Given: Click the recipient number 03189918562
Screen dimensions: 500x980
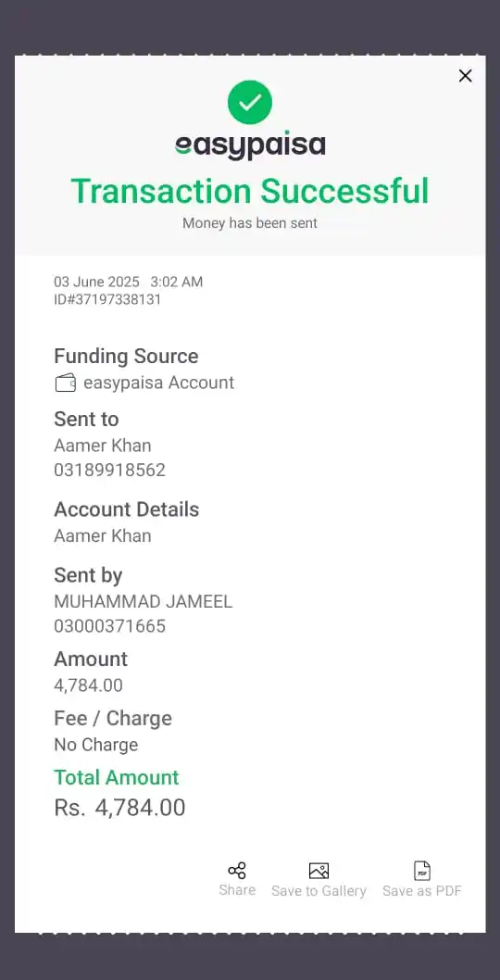Looking at the screenshot, I should [110, 470].
